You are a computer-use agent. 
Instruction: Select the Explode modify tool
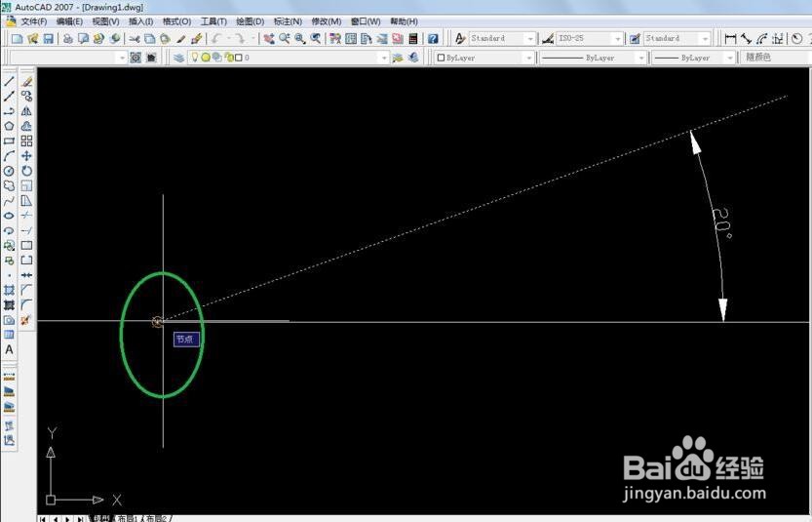pos(27,320)
